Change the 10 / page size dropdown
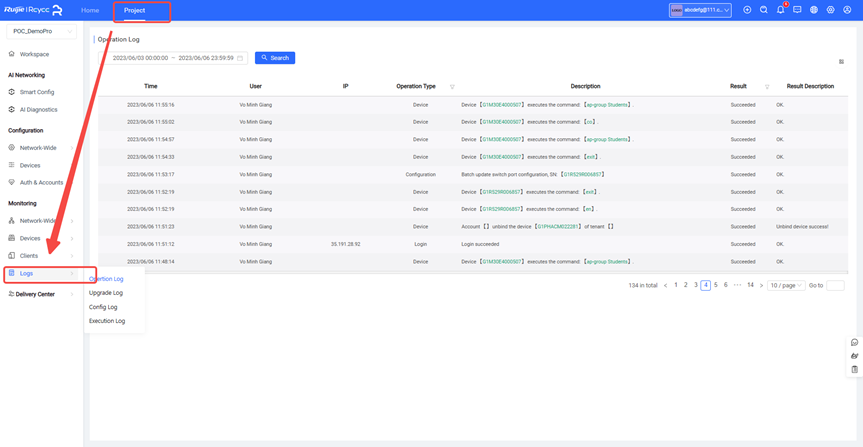 tap(786, 285)
